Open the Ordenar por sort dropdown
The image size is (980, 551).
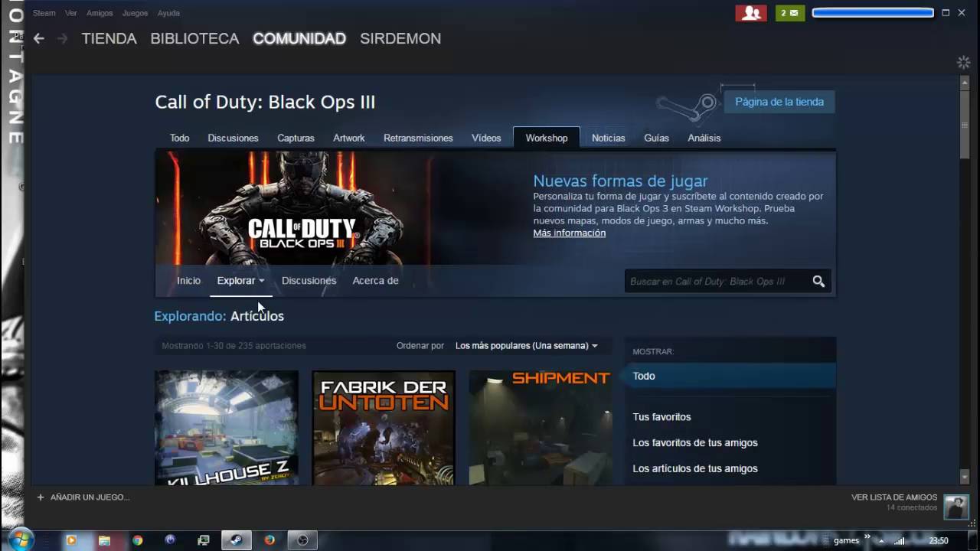526,346
